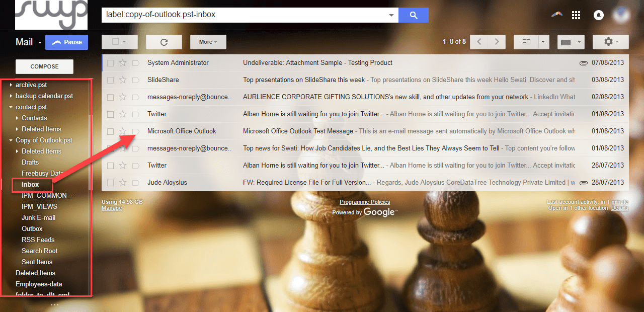Star the System Administrator email
Screen dimensions: 644x312
123,63
